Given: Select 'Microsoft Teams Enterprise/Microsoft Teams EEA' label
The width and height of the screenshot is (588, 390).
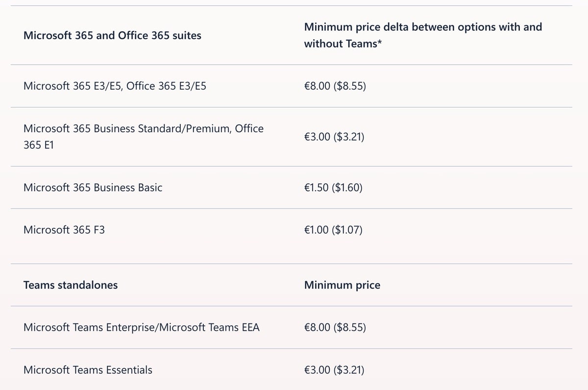Looking at the screenshot, I should 141,327.
